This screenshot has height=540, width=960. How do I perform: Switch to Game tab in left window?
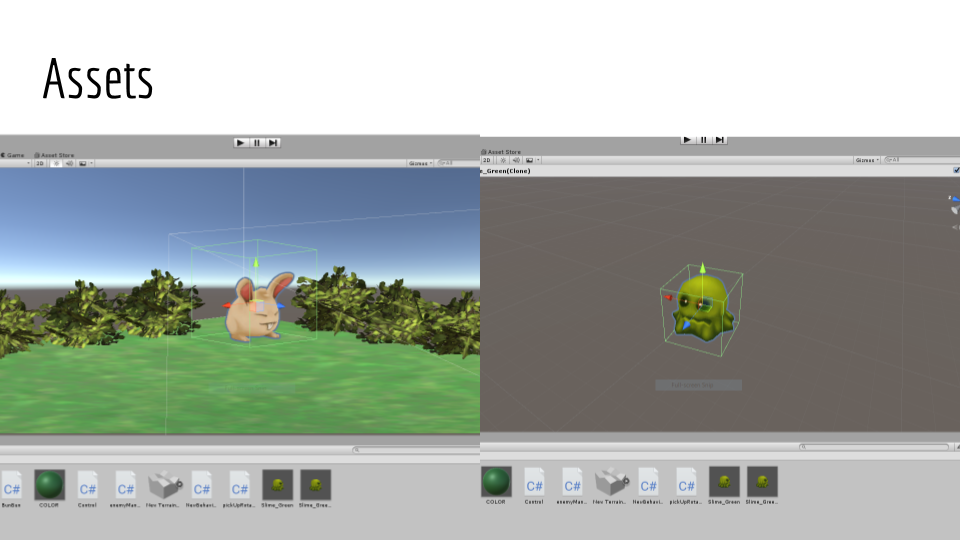coord(13,156)
